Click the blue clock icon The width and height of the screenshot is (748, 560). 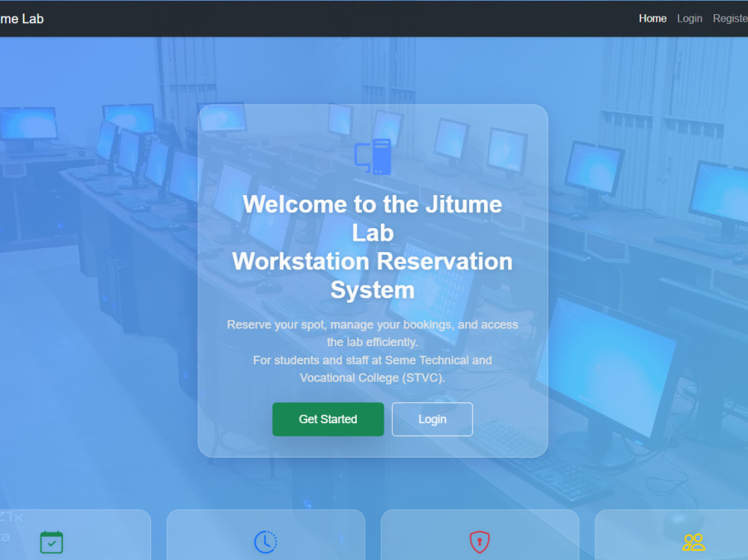(x=266, y=542)
